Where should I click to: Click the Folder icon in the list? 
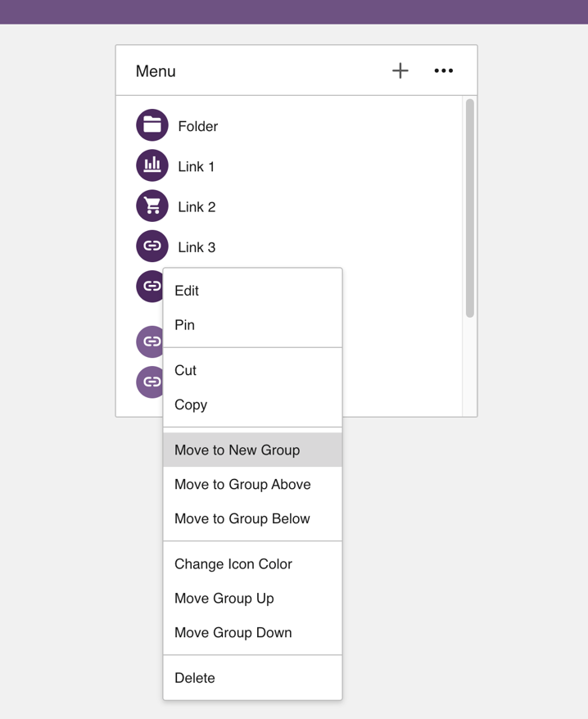point(152,125)
